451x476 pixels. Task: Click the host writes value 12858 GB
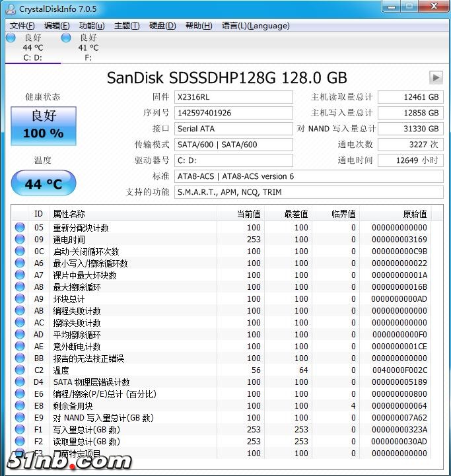click(411, 113)
